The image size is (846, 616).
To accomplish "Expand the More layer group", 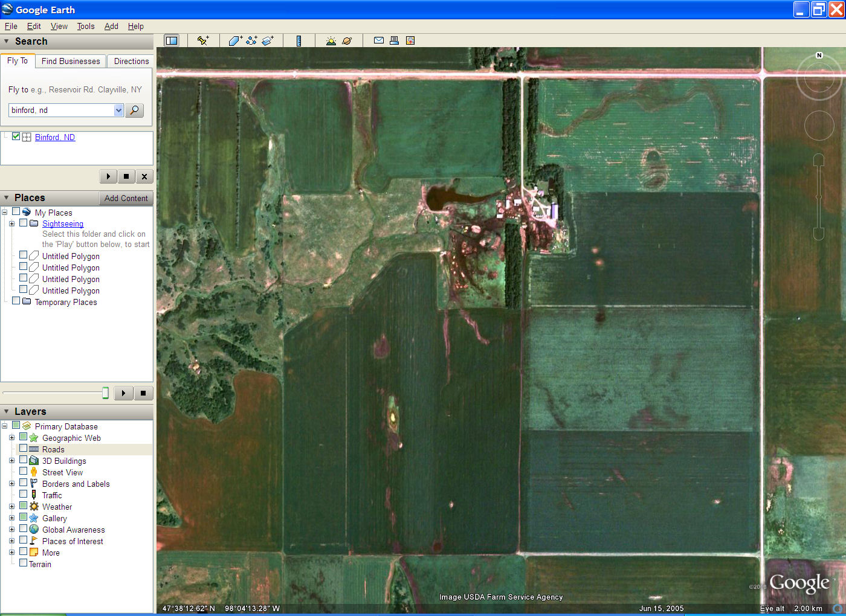I will click(11, 552).
